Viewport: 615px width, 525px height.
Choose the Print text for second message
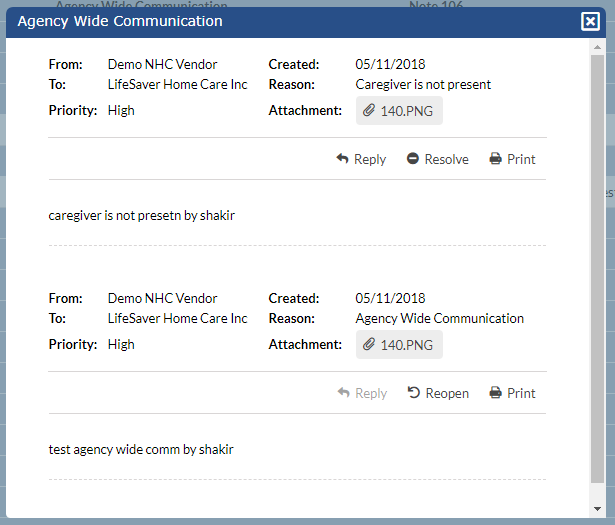[521, 393]
